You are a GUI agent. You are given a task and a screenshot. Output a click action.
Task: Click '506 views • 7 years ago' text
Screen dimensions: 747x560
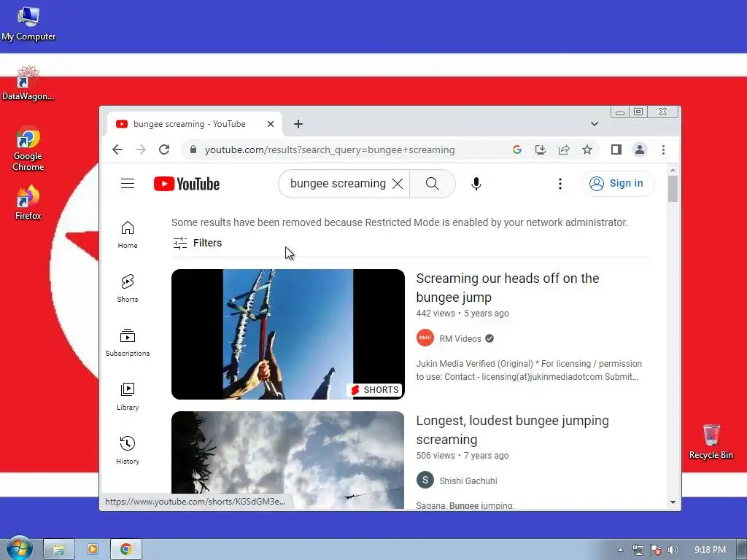462,455
